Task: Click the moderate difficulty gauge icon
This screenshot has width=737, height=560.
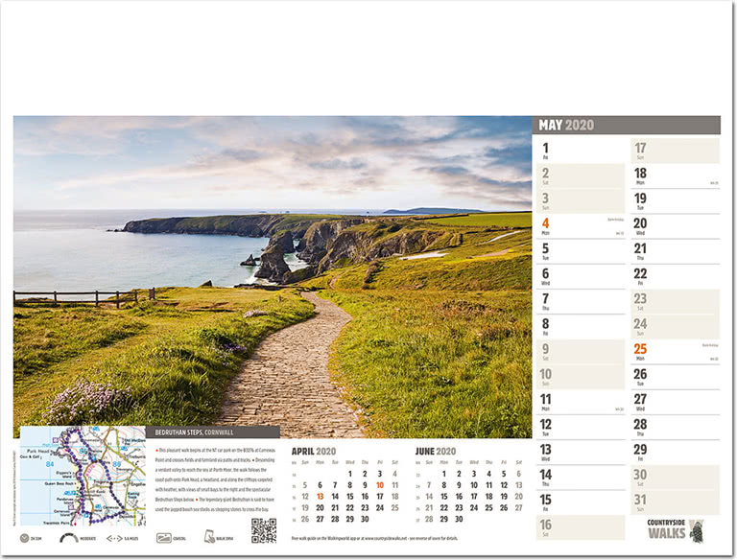Action: click(69, 537)
